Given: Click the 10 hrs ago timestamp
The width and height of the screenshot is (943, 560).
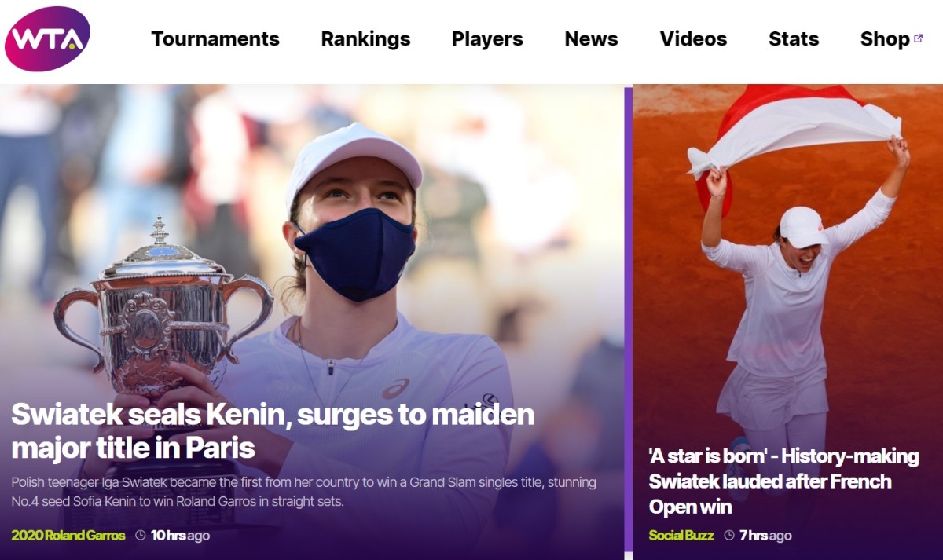Looking at the screenshot, I should (180, 536).
